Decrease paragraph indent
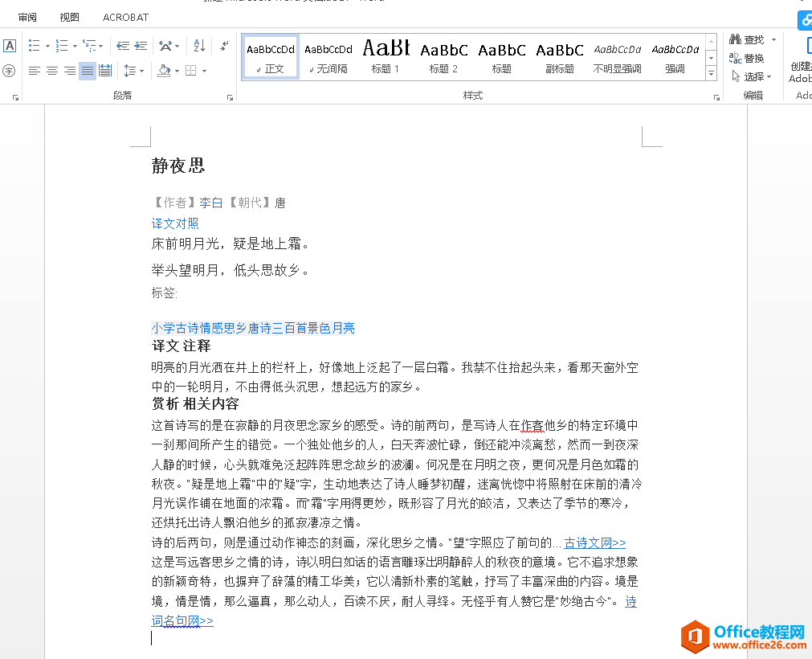 123,46
